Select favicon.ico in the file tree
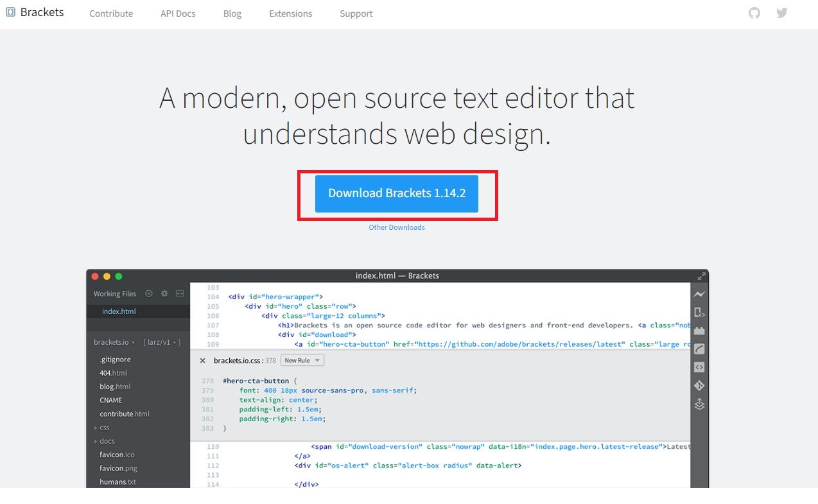 coord(117,455)
